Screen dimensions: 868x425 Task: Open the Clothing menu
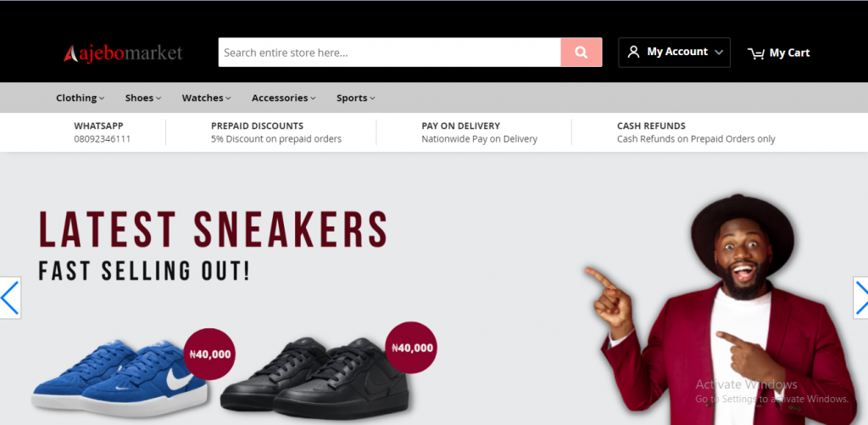click(80, 98)
